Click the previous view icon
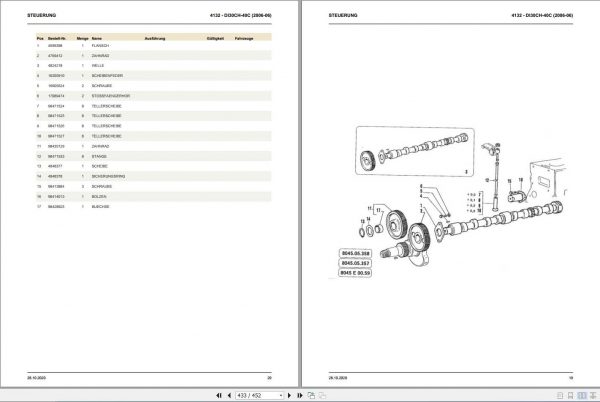The width and height of the screenshot is (600, 402). pyautogui.click(x=311, y=395)
